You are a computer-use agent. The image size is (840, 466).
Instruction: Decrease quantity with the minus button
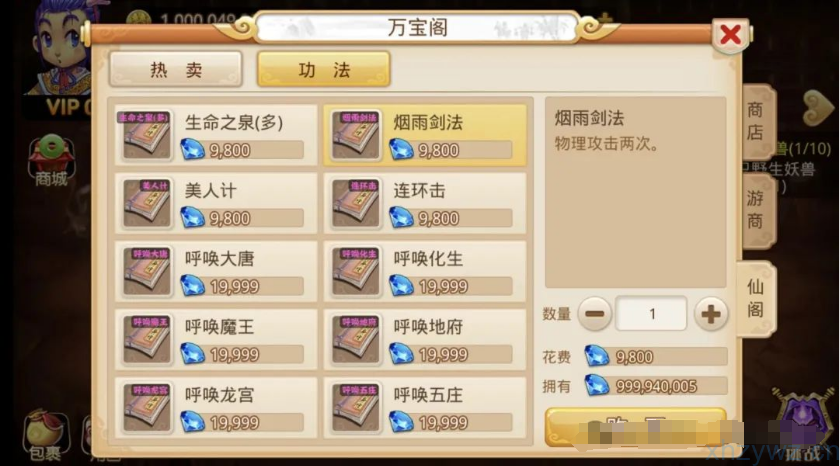(595, 314)
